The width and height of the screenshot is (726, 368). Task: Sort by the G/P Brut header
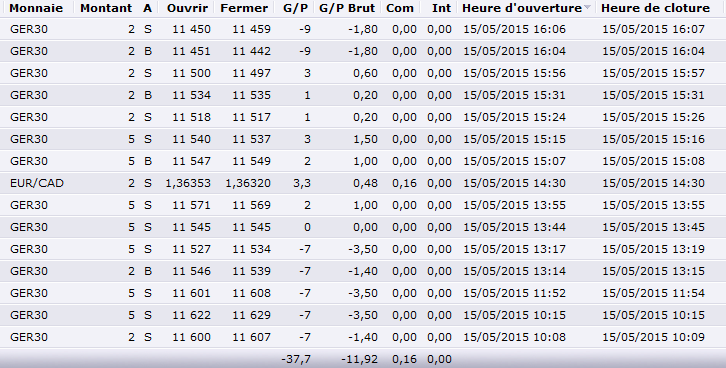click(x=347, y=8)
